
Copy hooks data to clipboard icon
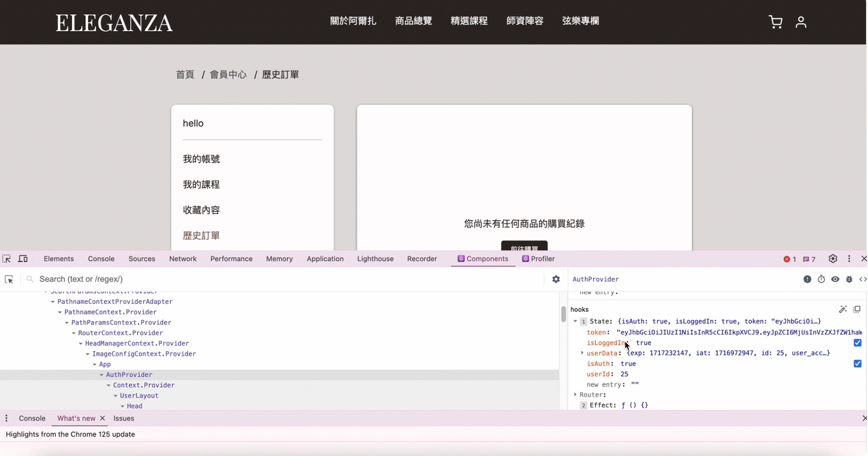tap(857, 309)
